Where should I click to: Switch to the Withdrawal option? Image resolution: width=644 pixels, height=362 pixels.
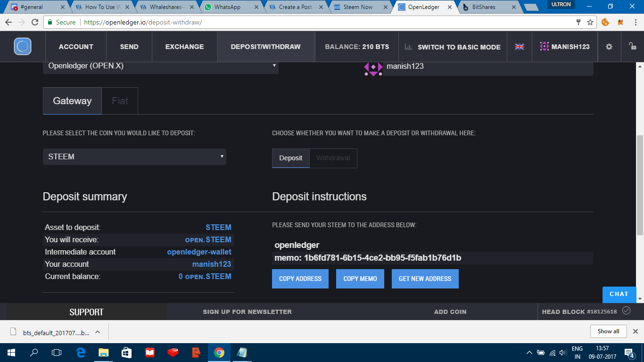pyautogui.click(x=333, y=158)
